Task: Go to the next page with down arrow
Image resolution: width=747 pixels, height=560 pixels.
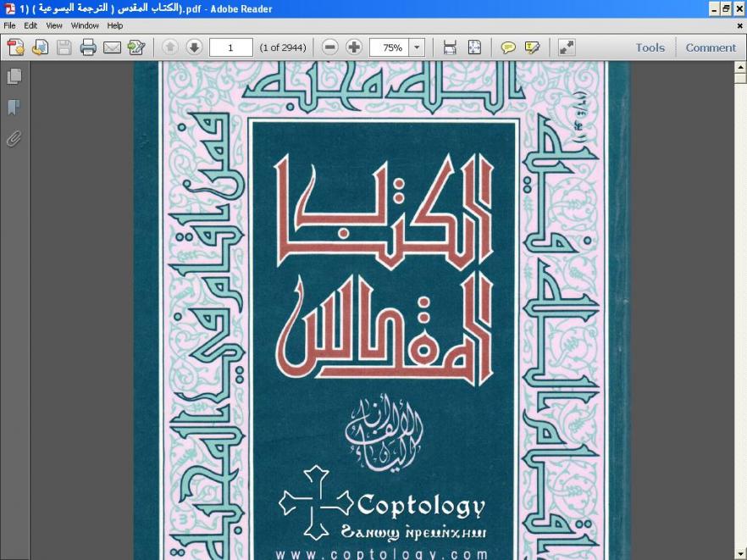Action: click(194, 47)
